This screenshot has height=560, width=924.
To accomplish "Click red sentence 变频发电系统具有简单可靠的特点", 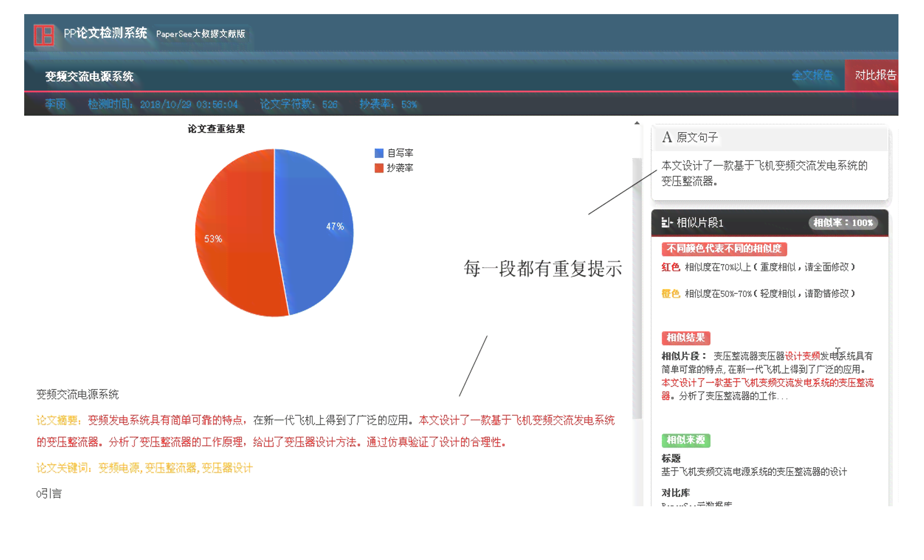I will point(165,420).
